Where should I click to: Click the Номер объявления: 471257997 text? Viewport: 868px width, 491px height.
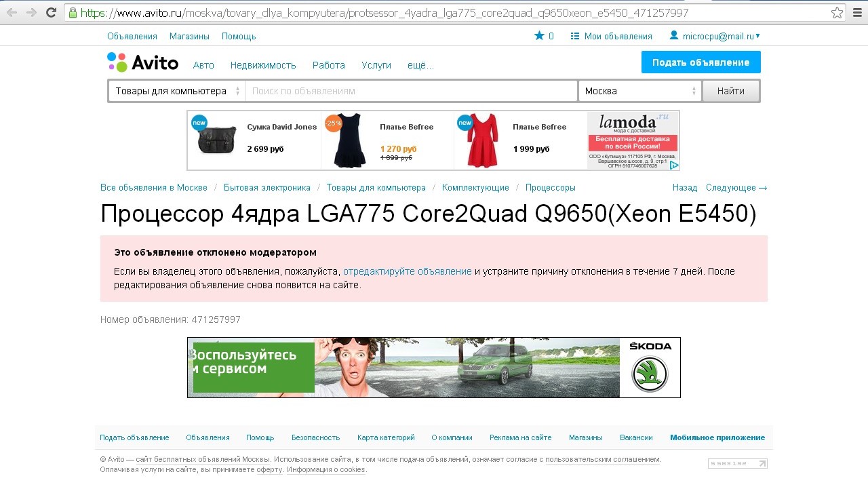coord(170,319)
